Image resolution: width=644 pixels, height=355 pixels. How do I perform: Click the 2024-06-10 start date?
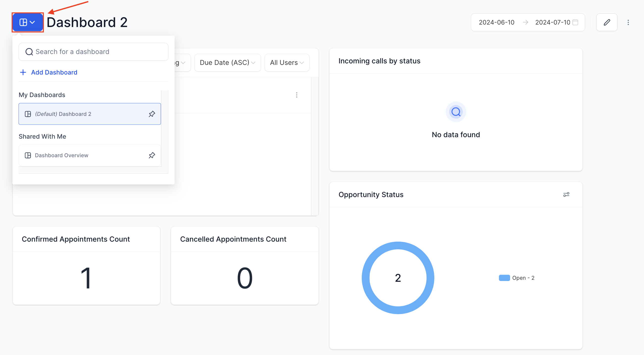coord(496,22)
